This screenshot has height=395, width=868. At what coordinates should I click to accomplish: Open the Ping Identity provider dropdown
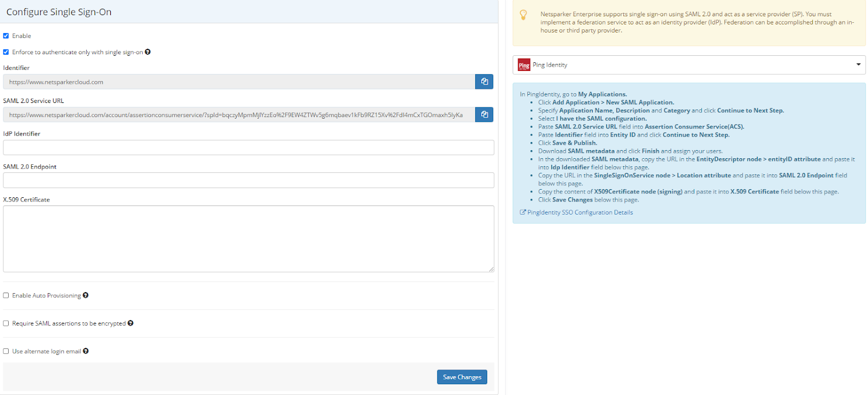pos(689,65)
